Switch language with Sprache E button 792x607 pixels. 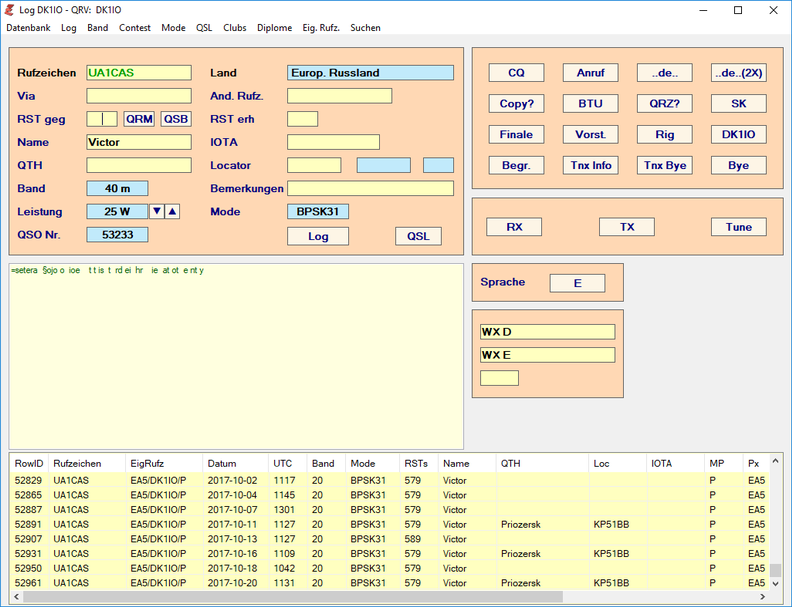[x=577, y=283]
